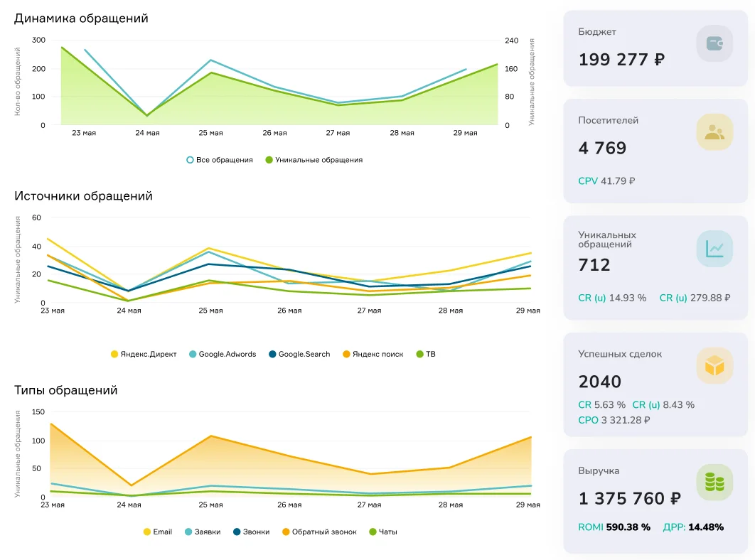Toggle the Чаты legend item

tap(382, 532)
